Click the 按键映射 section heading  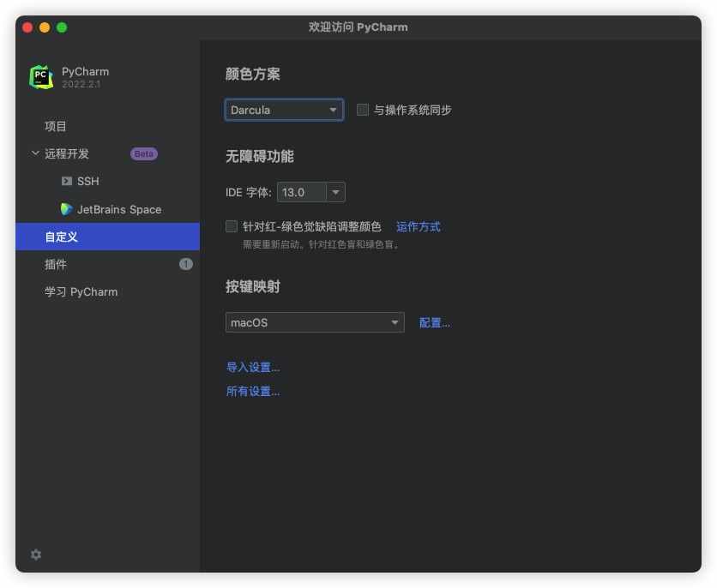[x=253, y=287]
